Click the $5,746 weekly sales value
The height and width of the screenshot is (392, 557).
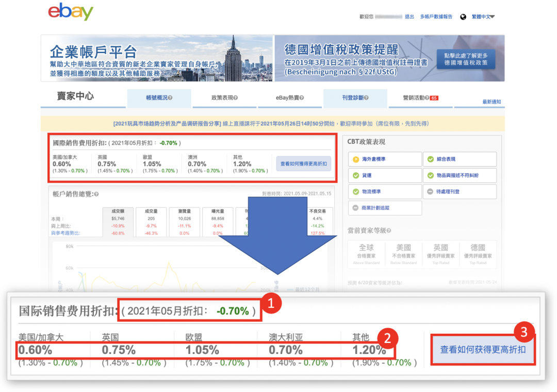point(118,219)
